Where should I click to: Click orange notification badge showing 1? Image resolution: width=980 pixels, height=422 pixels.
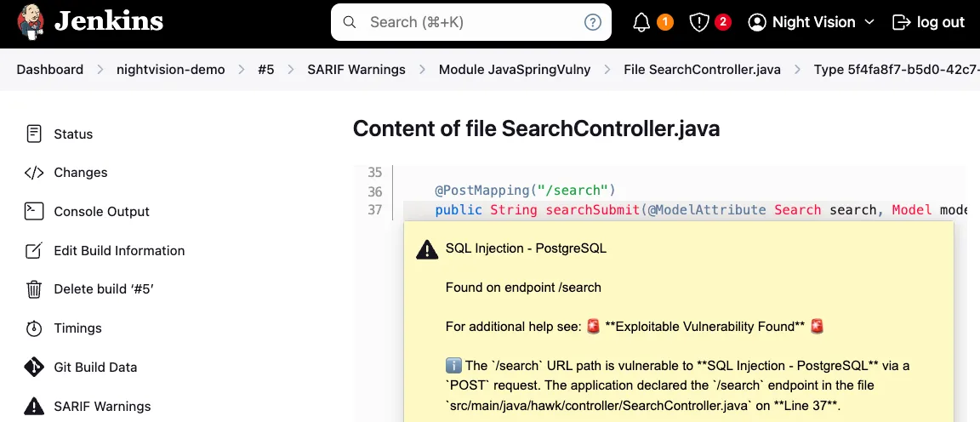pos(665,22)
